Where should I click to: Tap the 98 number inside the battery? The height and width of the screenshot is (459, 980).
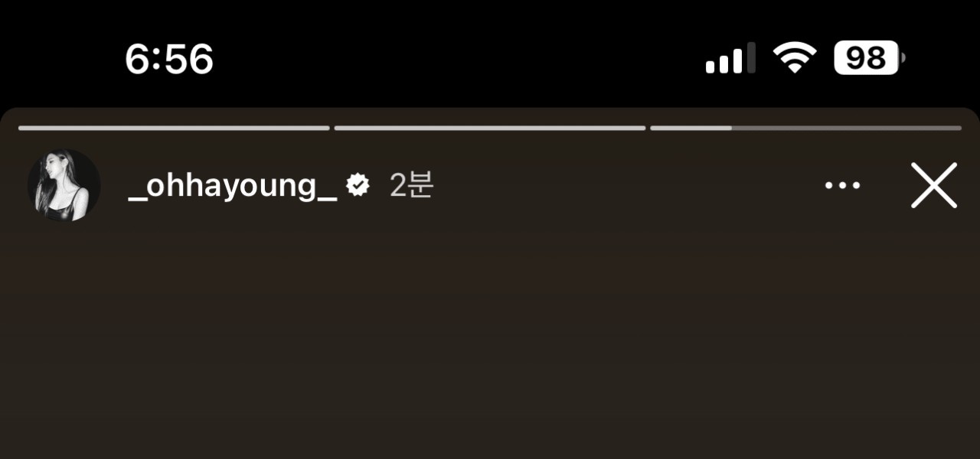click(x=866, y=58)
